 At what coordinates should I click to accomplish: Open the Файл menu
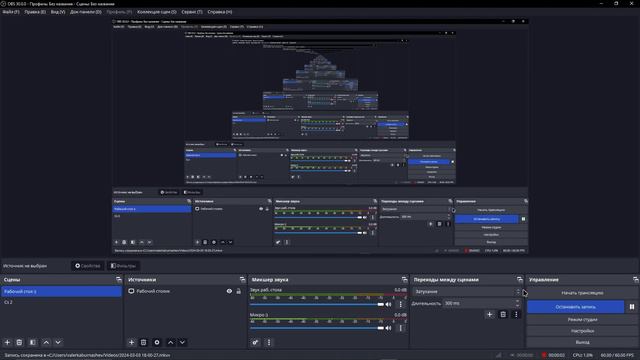tap(11, 12)
